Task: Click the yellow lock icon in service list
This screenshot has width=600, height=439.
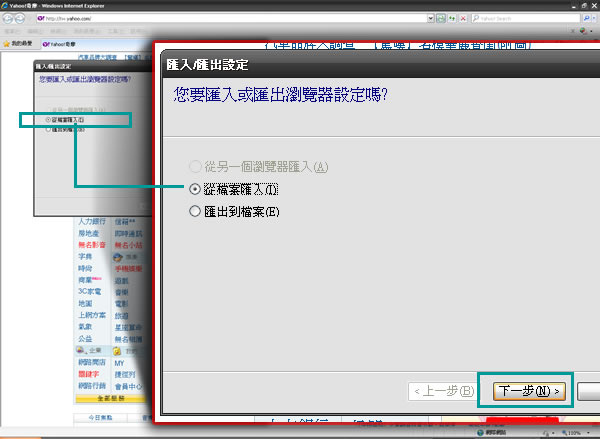Action: [x=117, y=351]
